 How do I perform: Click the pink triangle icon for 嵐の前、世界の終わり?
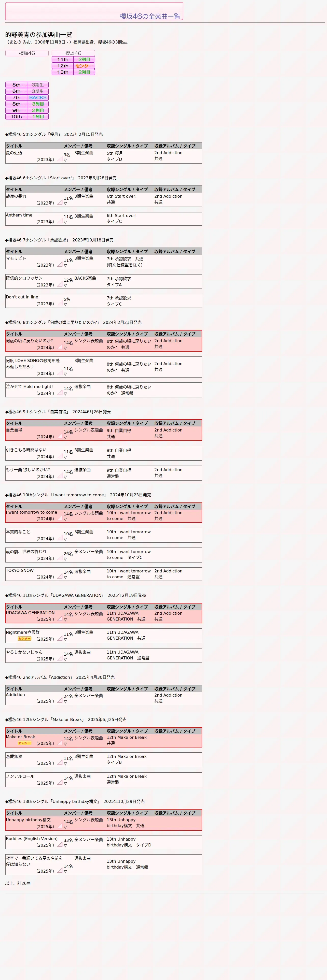(x=60, y=557)
